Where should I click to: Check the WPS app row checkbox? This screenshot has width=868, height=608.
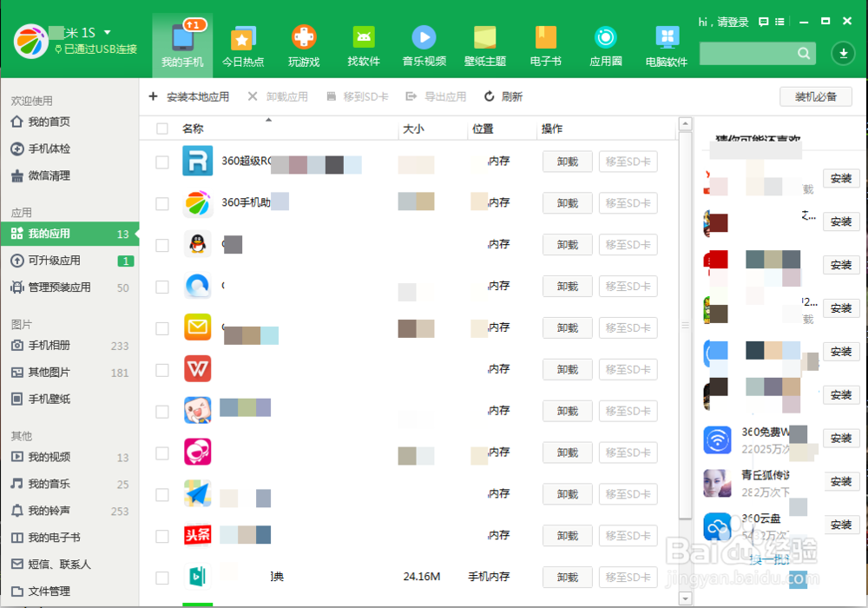tap(162, 369)
